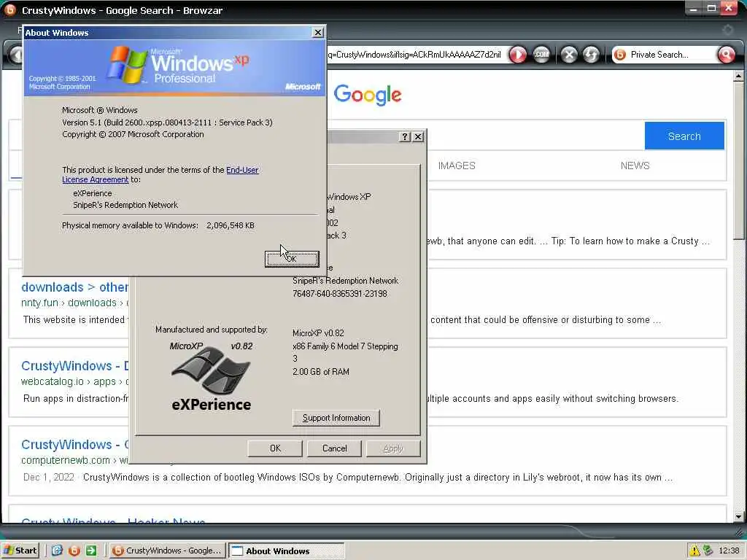Click the .COM autocomplete button in Browzar
747x560 pixels.
(x=541, y=55)
